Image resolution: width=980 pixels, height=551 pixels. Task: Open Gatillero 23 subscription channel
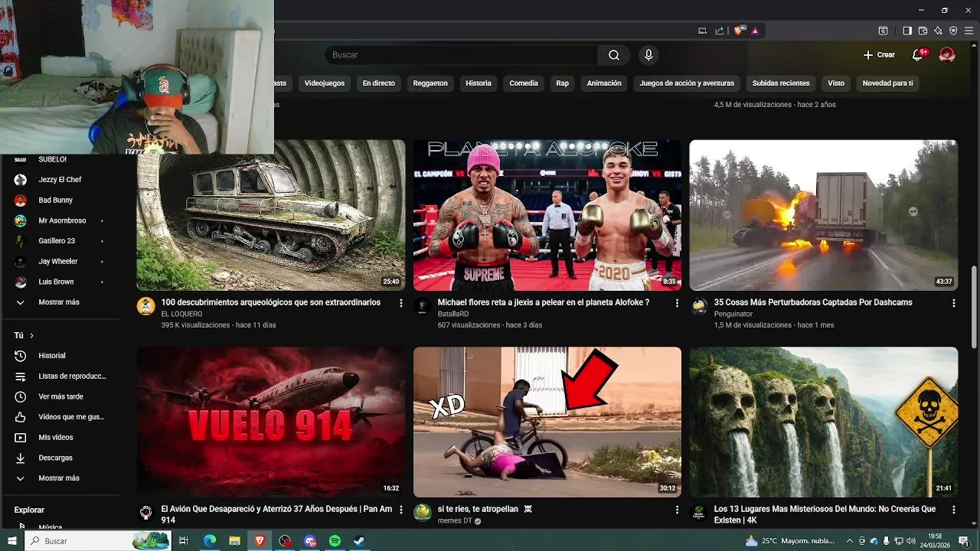point(58,241)
